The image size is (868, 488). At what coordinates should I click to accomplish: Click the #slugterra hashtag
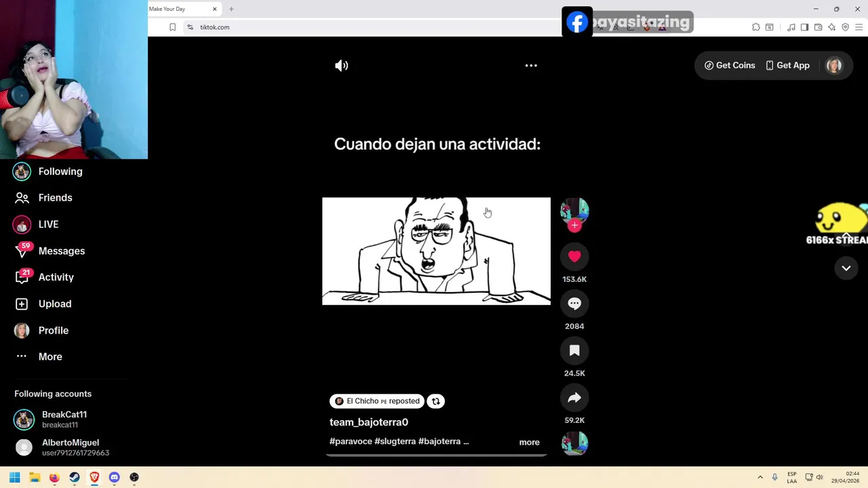click(x=395, y=441)
